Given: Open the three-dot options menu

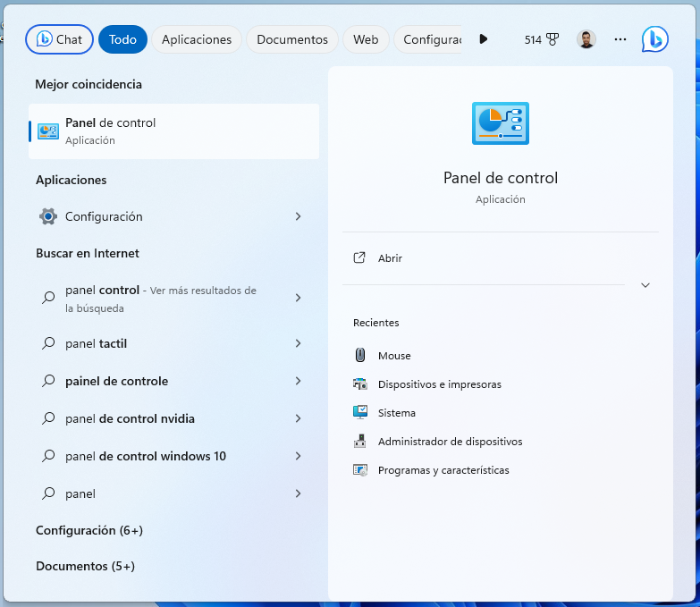Looking at the screenshot, I should pos(620,39).
